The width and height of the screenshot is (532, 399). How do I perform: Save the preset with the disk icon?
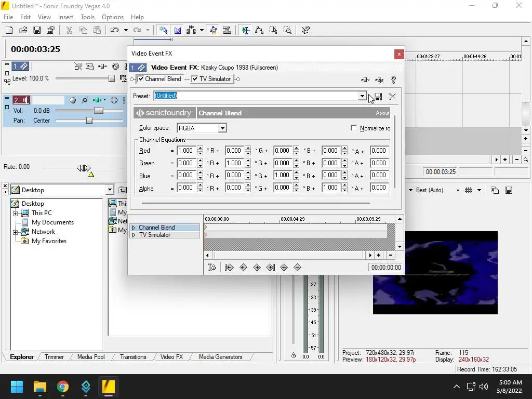point(378,97)
